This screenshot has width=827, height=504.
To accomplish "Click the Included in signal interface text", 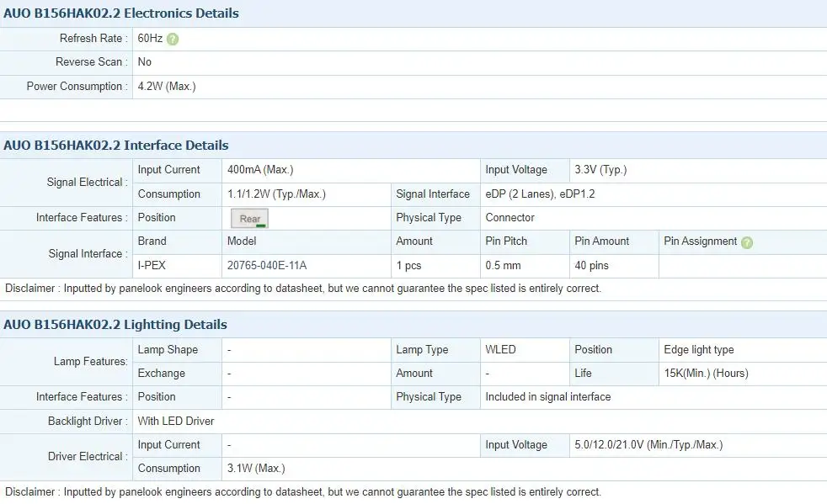I will [x=548, y=397].
